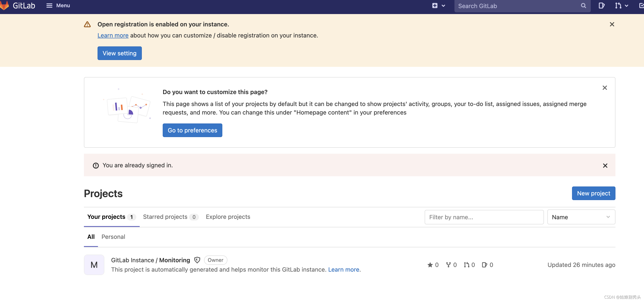Click the Go to preferences button
The image size is (644, 301).
[192, 130]
